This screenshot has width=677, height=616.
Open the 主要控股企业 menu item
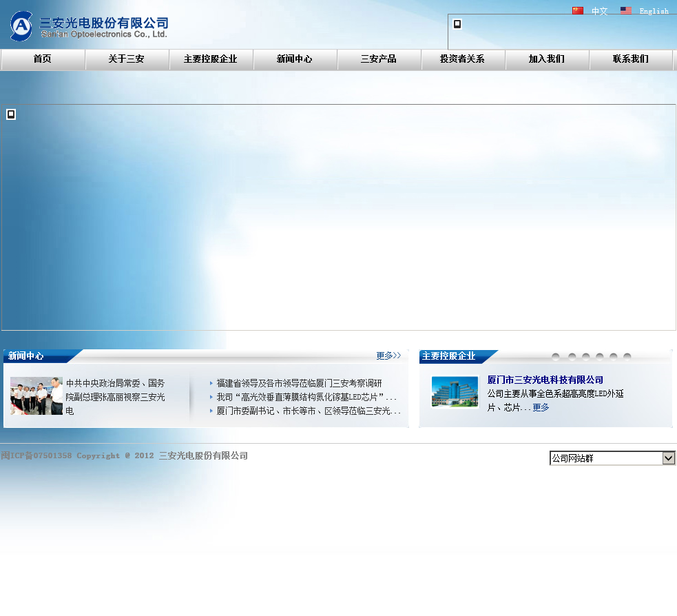pyautogui.click(x=211, y=59)
